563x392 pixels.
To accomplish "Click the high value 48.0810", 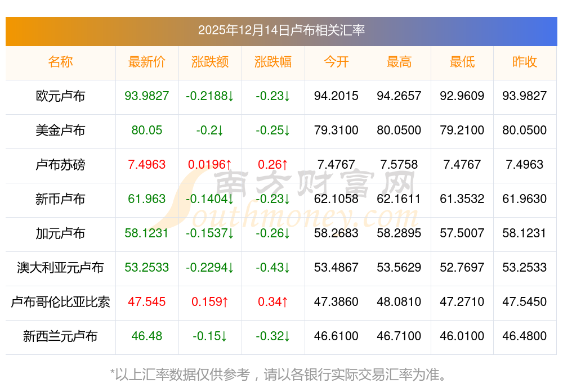I will (x=399, y=301).
